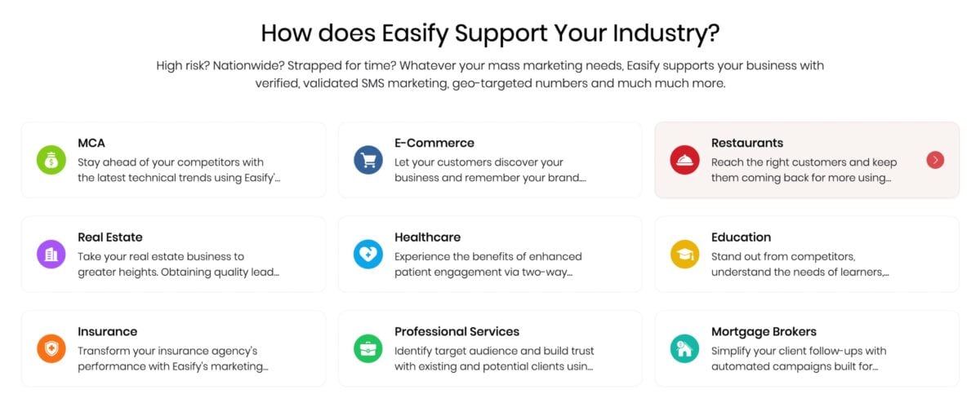Click the Healthcare patient engagement description
Image resolution: width=980 pixels, height=412 pixels.
488,264
